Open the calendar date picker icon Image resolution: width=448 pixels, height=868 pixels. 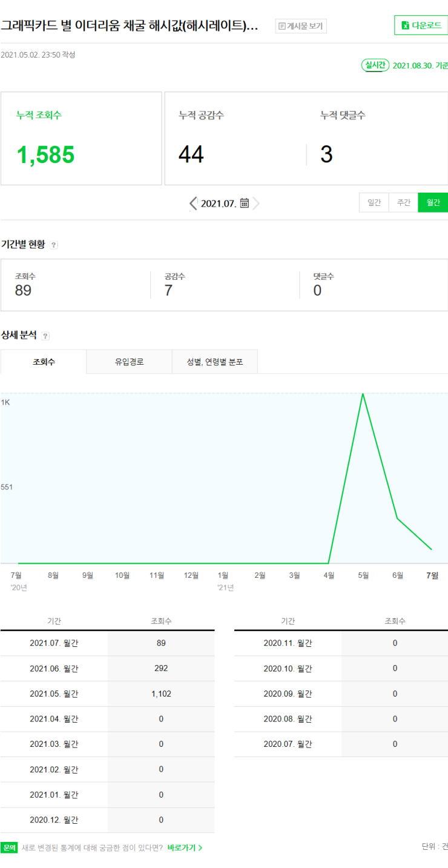tap(245, 203)
